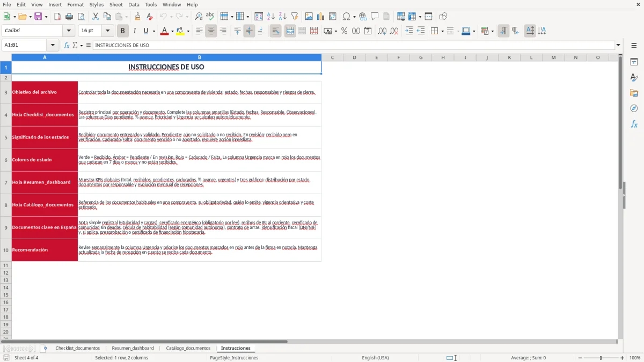Click the Export as PDF icon
Image resolution: width=644 pixels, height=362 pixels.
click(57, 17)
